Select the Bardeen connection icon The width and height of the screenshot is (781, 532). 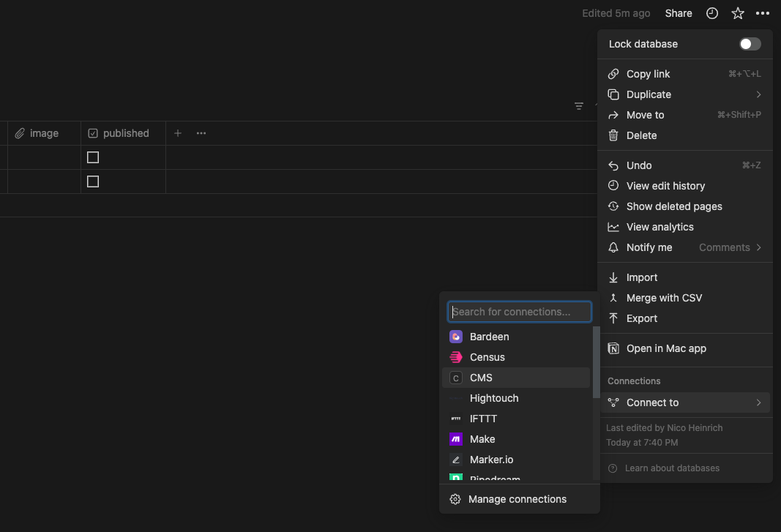pos(457,336)
